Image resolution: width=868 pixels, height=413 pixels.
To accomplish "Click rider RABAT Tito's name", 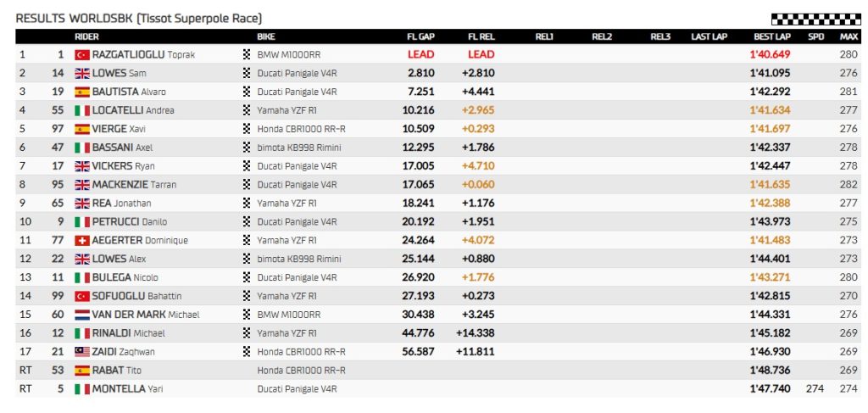I will tap(119, 371).
